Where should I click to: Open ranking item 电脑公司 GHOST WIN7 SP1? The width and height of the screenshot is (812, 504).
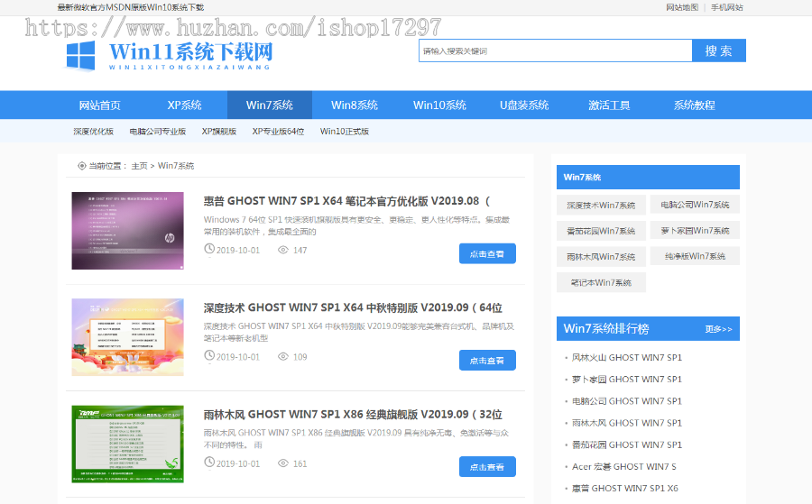click(627, 401)
